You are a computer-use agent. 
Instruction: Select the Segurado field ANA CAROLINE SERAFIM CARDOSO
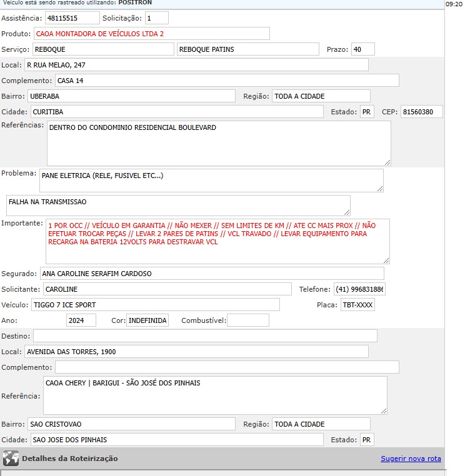coord(212,274)
